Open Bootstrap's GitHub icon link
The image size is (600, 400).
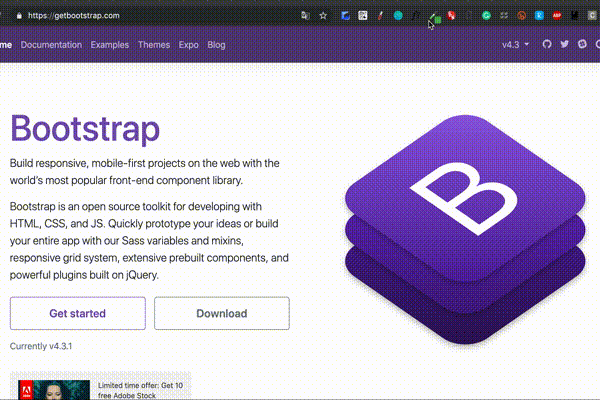[547, 44]
